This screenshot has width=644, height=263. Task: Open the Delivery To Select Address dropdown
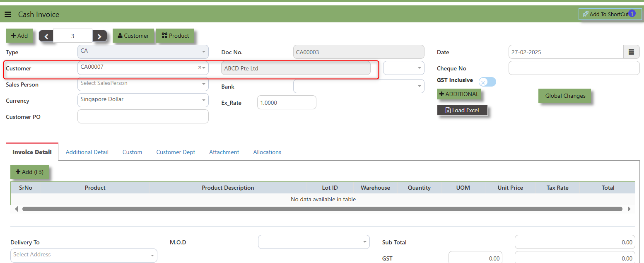point(84,255)
